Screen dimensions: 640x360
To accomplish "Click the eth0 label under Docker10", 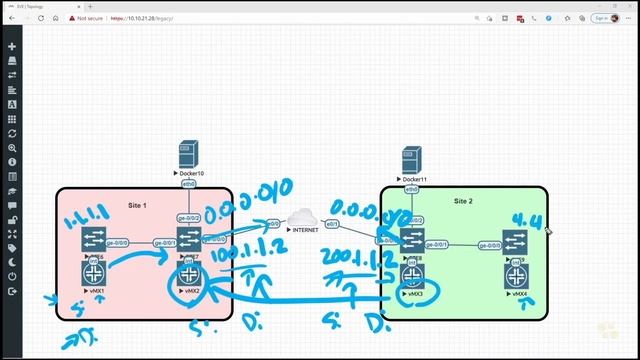I will pos(189,184).
